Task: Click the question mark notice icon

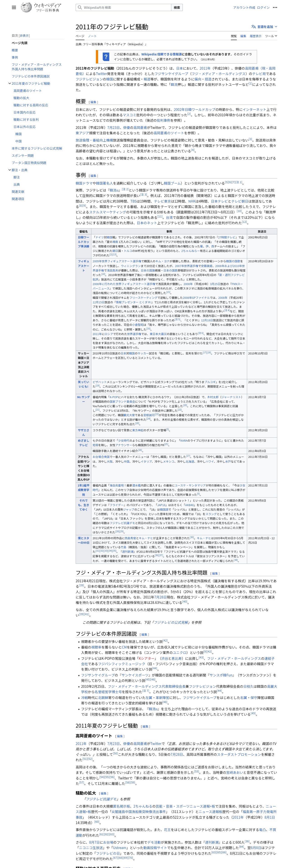Action: (106, 57)
